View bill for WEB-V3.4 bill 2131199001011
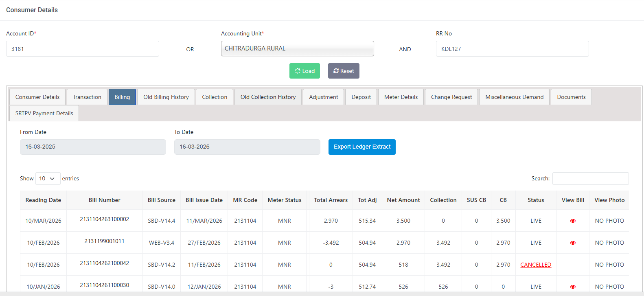 [572, 243]
